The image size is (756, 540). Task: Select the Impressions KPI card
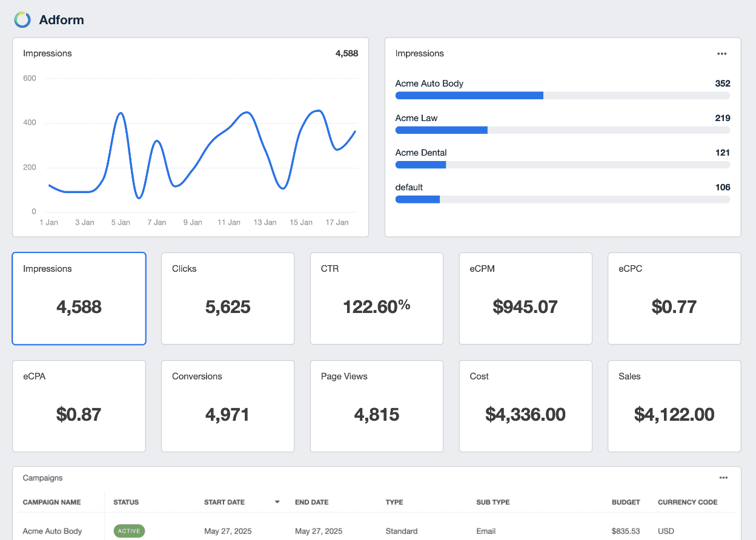point(79,298)
